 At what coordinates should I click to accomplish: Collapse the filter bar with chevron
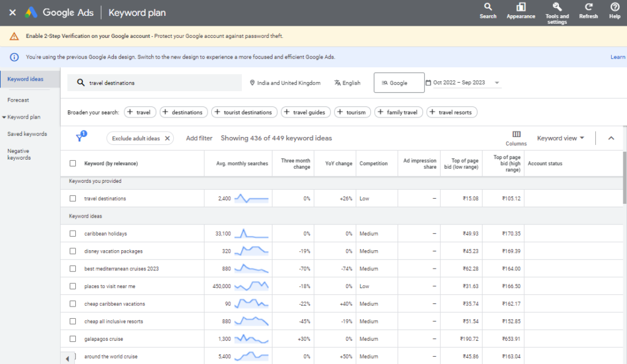[611, 138]
